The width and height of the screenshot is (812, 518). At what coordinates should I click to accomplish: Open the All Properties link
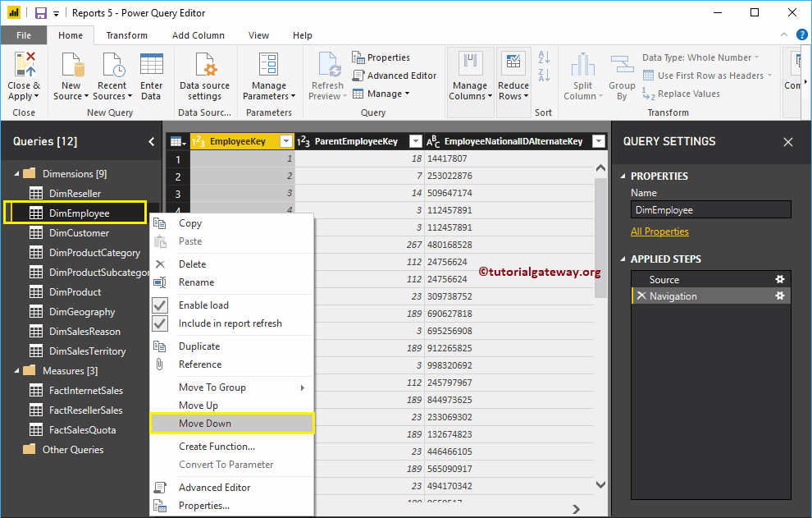659,231
